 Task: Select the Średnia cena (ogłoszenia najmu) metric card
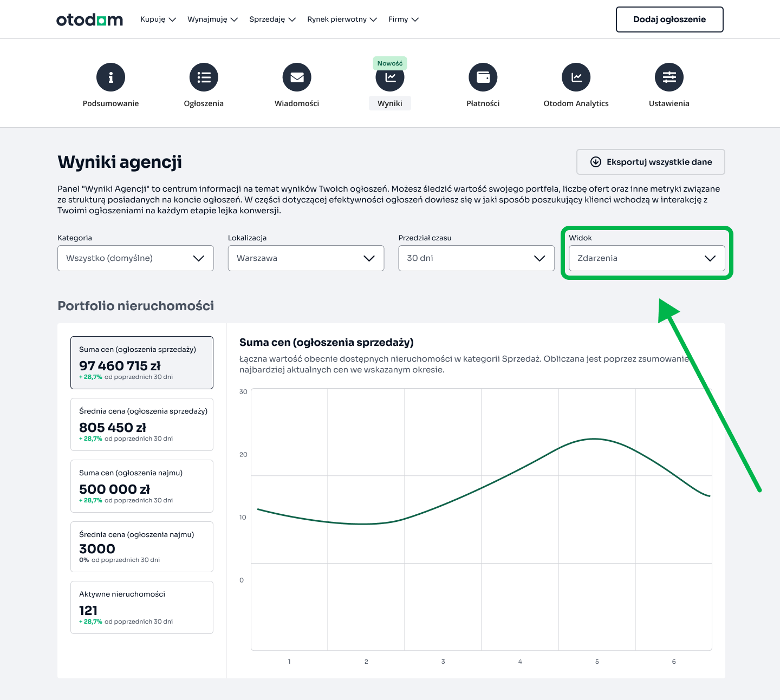click(141, 546)
